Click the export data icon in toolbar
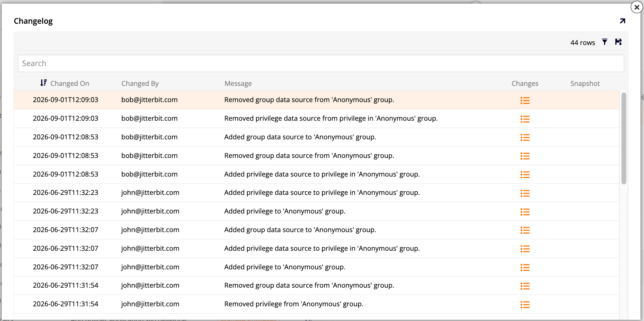 tap(618, 42)
